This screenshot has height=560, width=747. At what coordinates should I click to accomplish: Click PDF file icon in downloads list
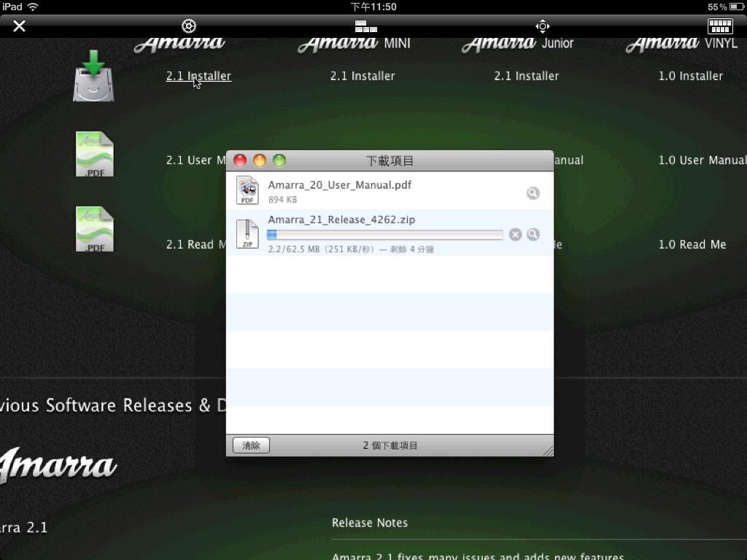coord(247,190)
